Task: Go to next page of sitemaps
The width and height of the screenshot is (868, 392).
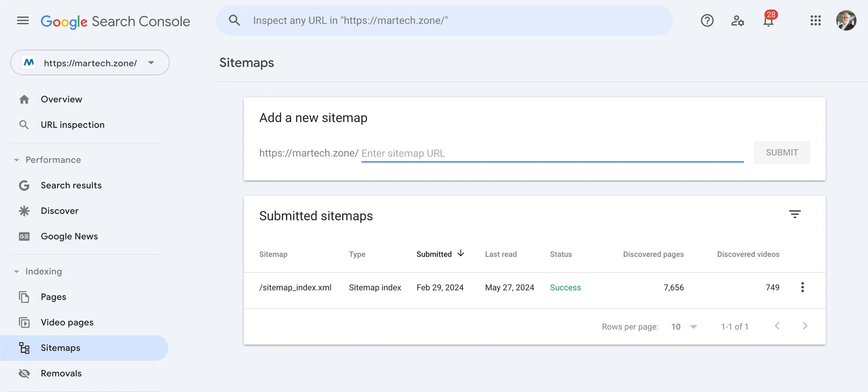Action: tap(805, 326)
